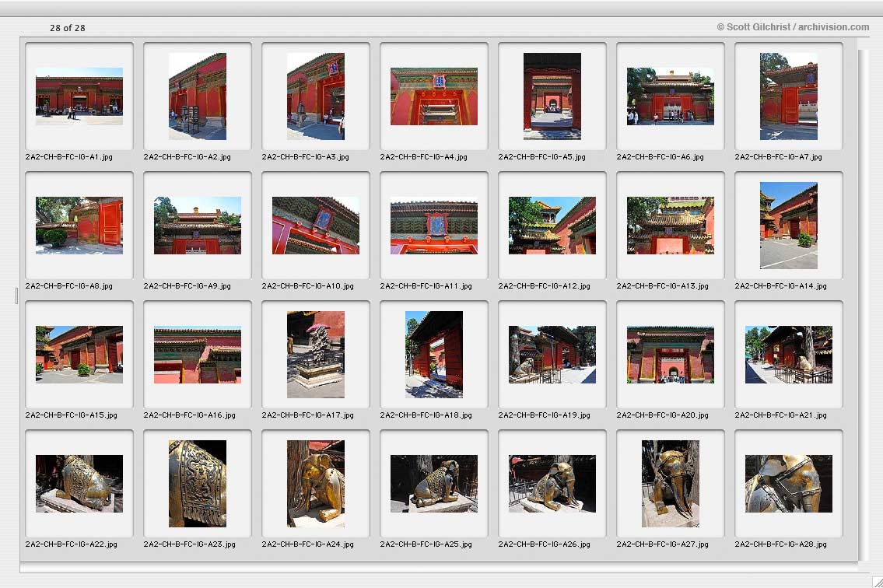Choose the A5 doorway view thumbnail image
Viewport: 883px width, 588px height.
[x=552, y=96]
